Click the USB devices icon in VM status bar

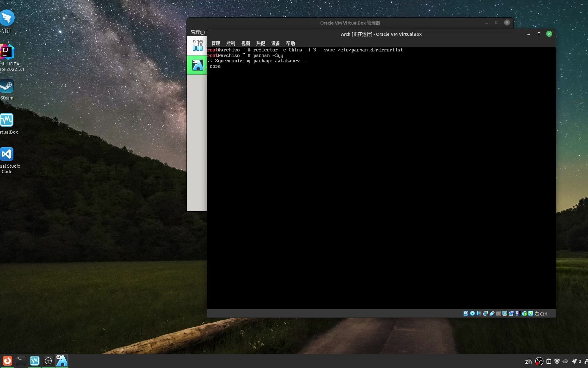[492, 313]
